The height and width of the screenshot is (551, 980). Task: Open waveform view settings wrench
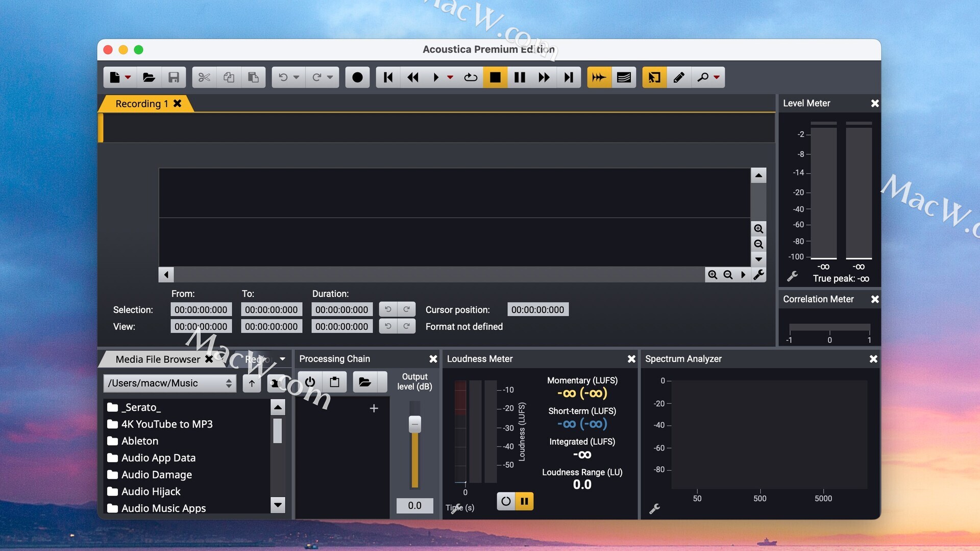pyautogui.click(x=758, y=274)
